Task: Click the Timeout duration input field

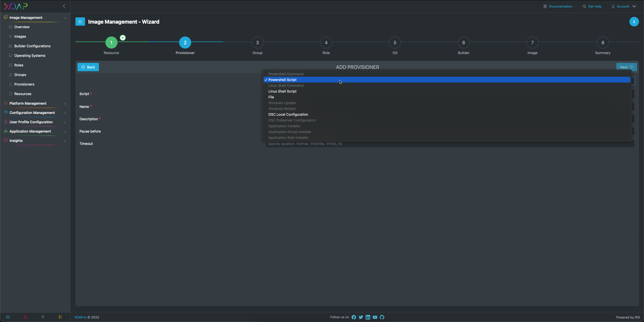Action: click(x=450, y=144)
